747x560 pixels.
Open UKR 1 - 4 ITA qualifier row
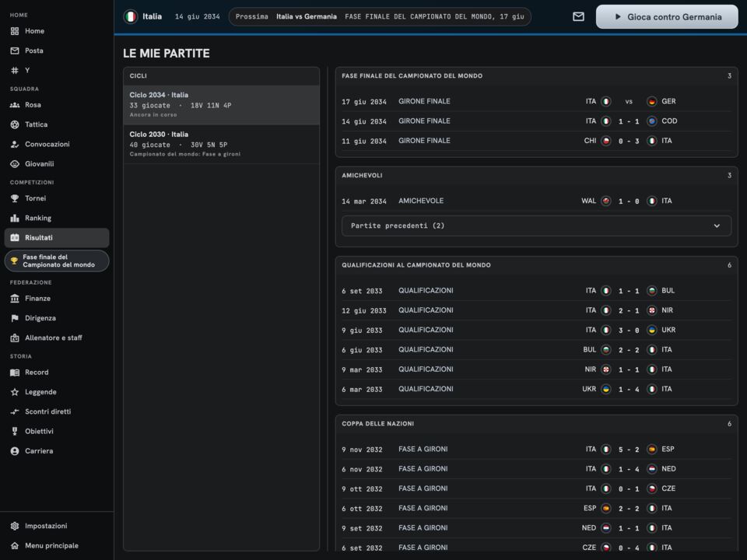(x=536, y=389)
